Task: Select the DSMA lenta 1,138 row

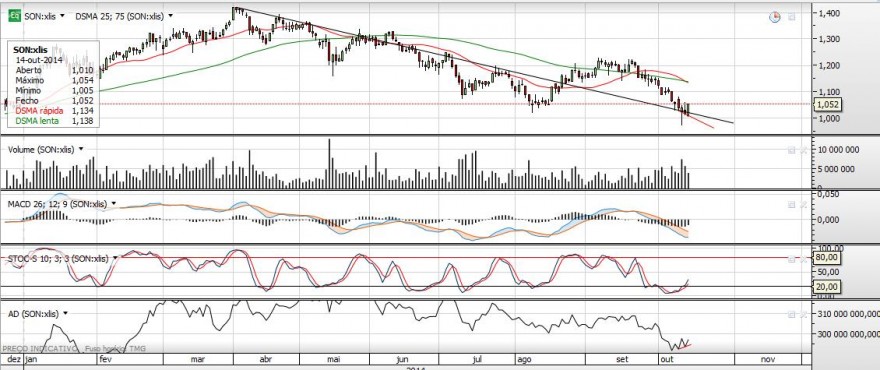Action: tap(54, 121)
